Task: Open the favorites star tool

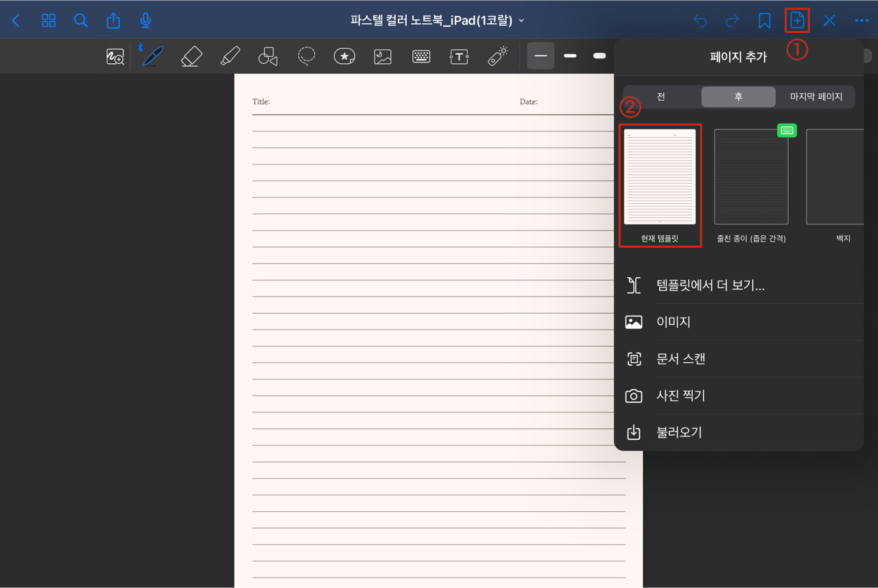Action: pyautogui.click(x=344, y=56)
